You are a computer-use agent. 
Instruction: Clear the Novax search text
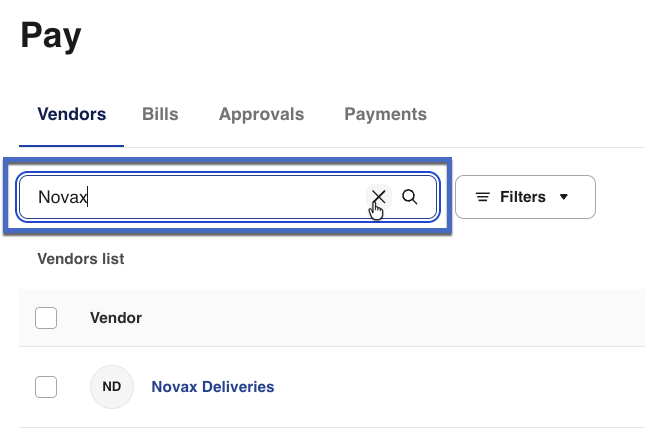pyautogui.click(x=378, y=197)
